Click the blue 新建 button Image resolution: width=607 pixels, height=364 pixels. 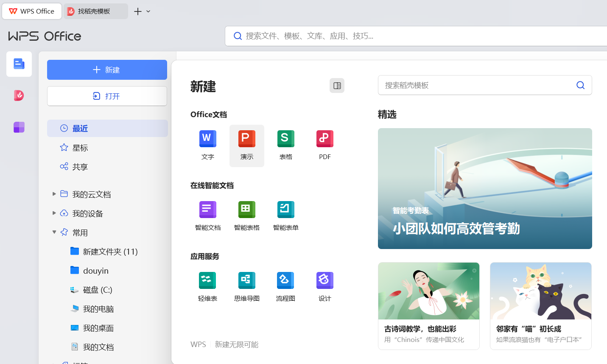(107, 70)
